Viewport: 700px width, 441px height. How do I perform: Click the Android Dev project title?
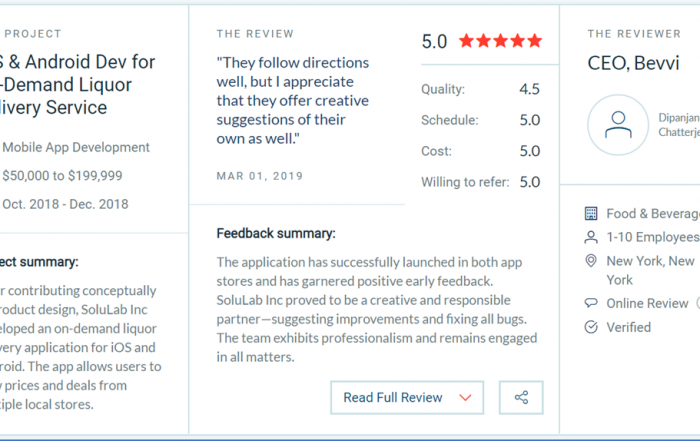[77, 85]
